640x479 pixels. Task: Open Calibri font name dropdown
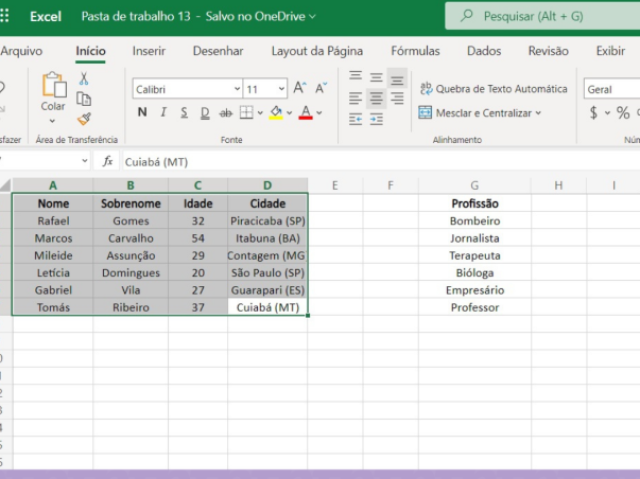pos(237,89)
